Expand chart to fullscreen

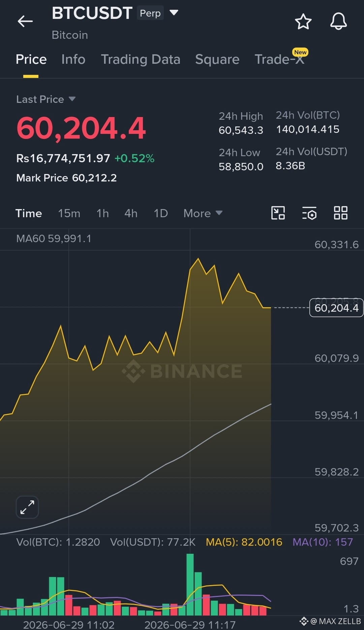coord(27,507)
